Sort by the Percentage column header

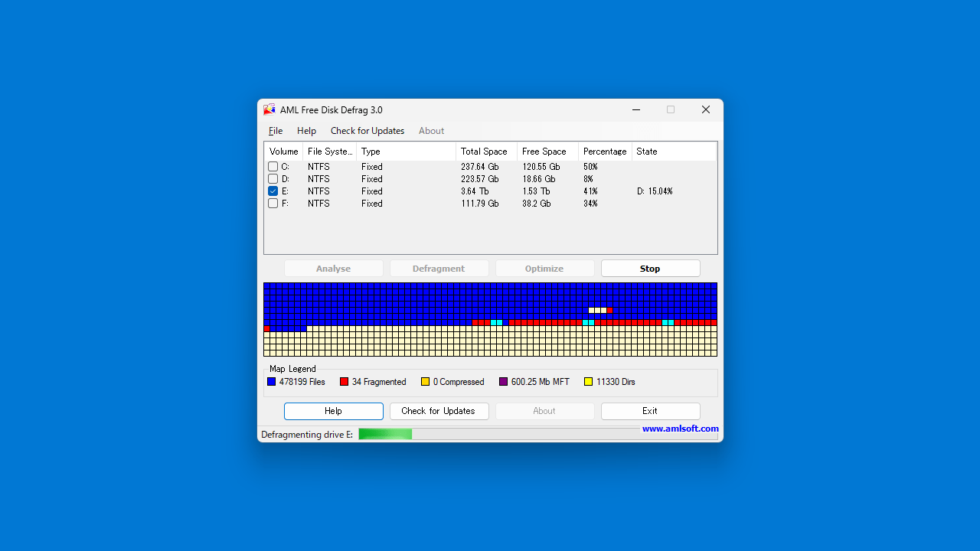[x=605, y=152]
